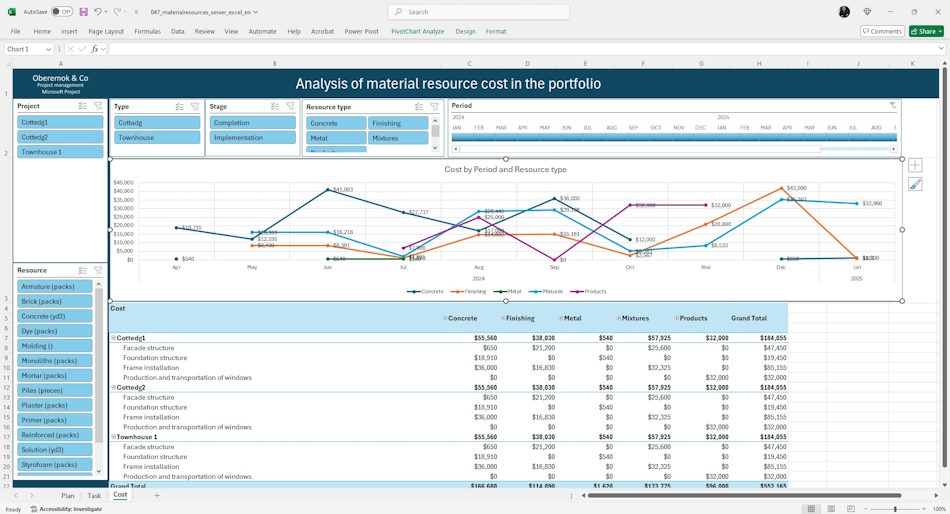
Task: Toggle the Mixtures resource type slicer item
Action: (398, 138)
